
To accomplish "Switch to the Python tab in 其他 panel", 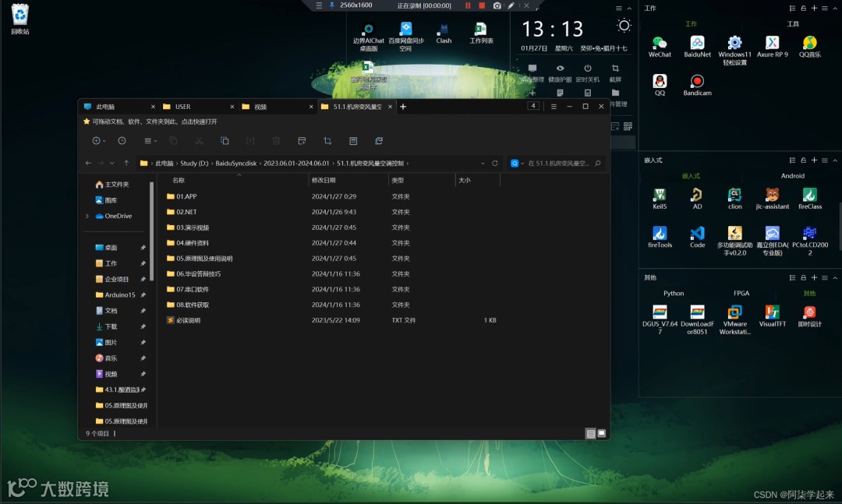I will (x=674, y=294).
